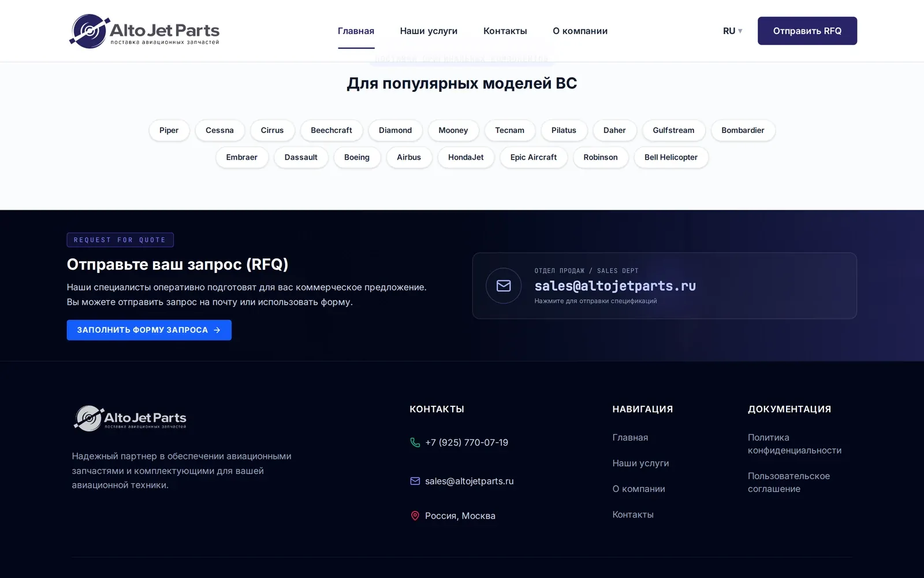
Task: Select the Daher model chip
Action: tap(614, 131)
